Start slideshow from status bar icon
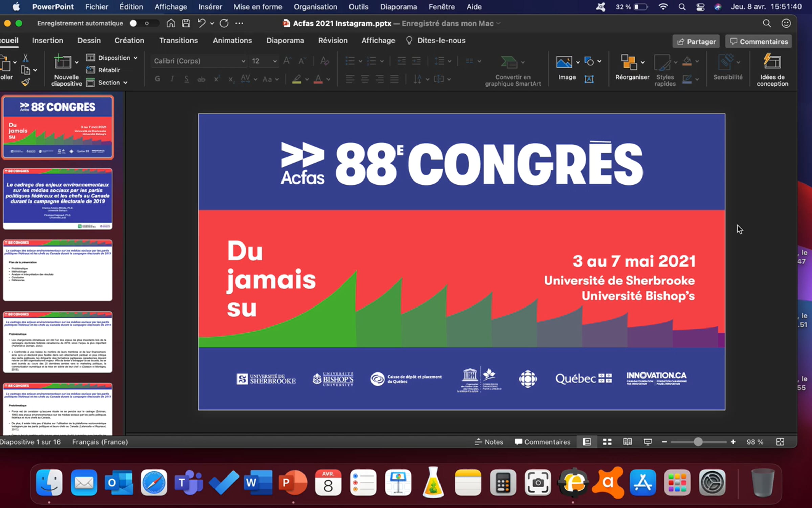Viewport: 812px width, 508px height. (x=648, y=442)
